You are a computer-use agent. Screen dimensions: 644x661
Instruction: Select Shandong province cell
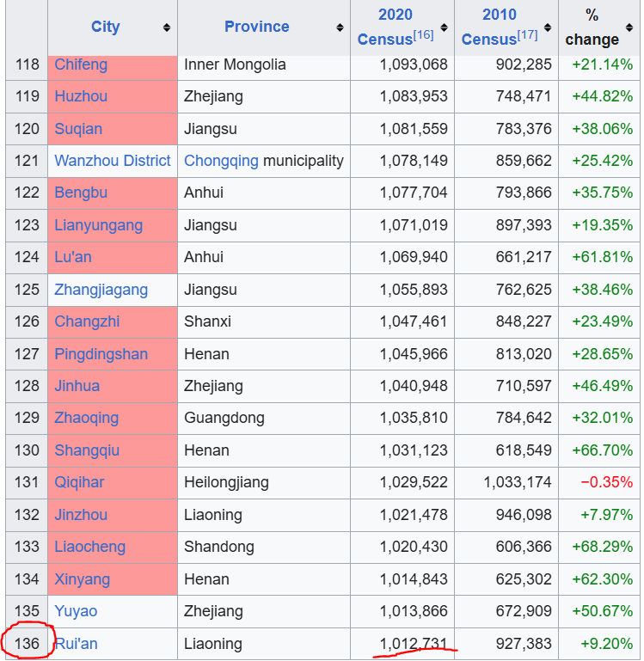[264, 547]
